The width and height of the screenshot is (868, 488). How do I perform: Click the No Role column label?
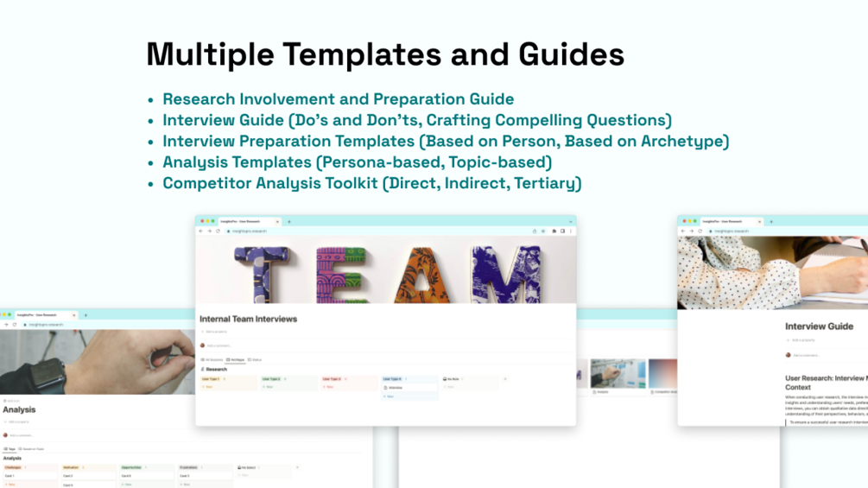point(451,379)
